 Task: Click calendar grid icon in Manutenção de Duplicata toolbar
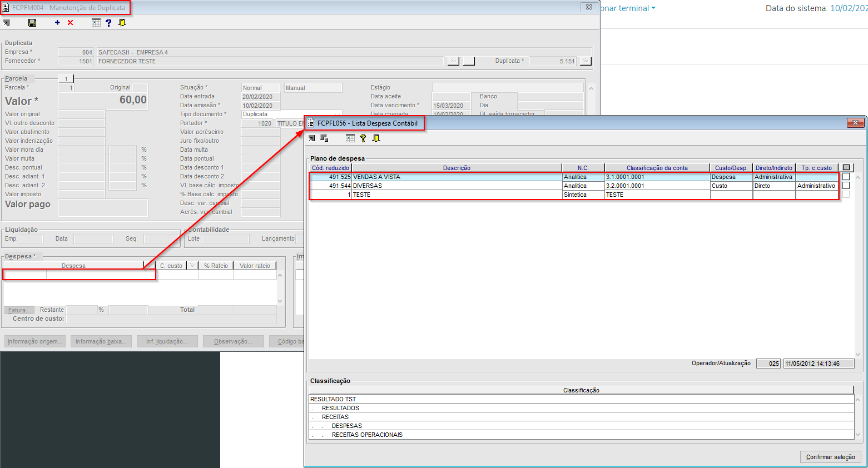pyautogui.click(x=96, y=23)
